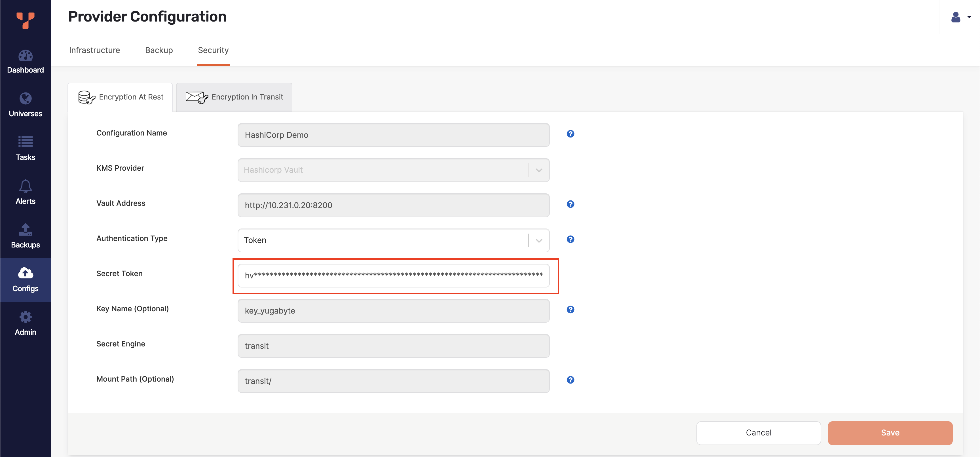Viewport: 980px width, 457px height.
Task: Click the Encryption At Rest database icon
Action: point(86,97)
